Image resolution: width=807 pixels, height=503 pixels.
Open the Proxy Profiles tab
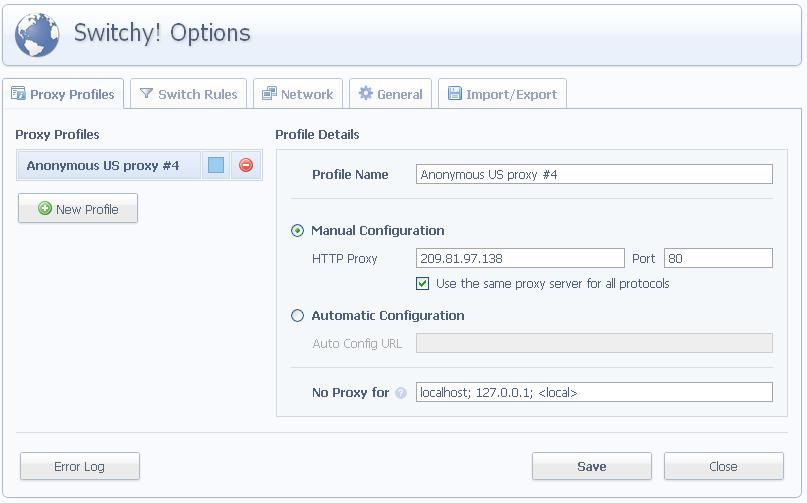[63, 94]
